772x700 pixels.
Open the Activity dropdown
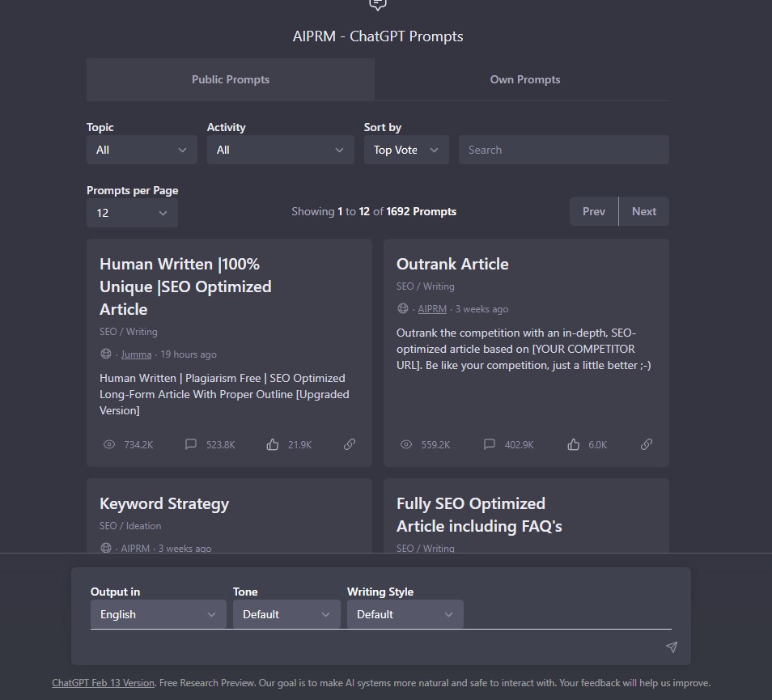(x=280, y=150)
